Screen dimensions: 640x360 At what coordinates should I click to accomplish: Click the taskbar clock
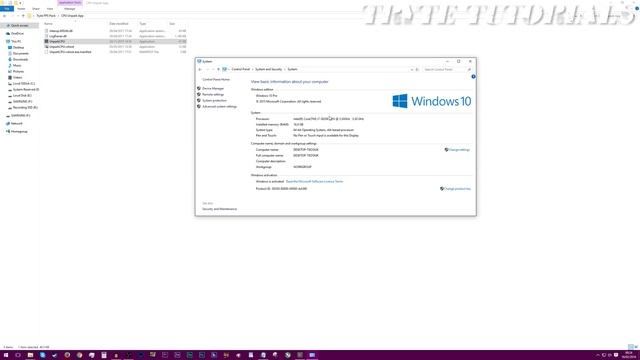pos(629,355)
